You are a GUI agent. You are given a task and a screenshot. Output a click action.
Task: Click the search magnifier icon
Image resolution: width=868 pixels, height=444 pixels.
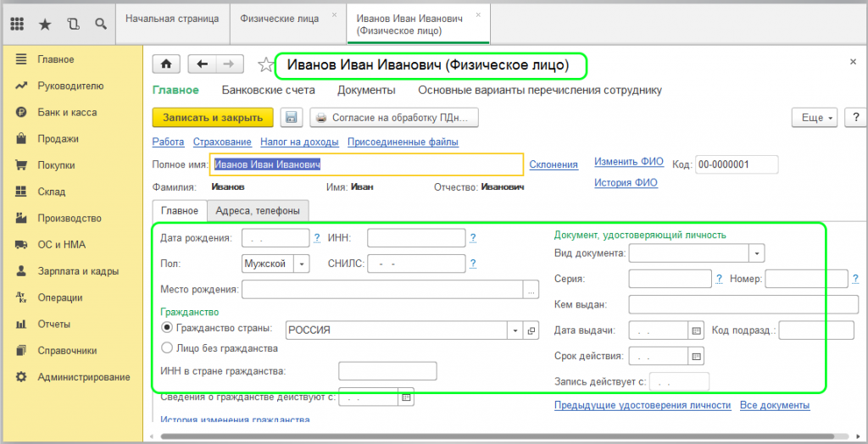(101, 24)
